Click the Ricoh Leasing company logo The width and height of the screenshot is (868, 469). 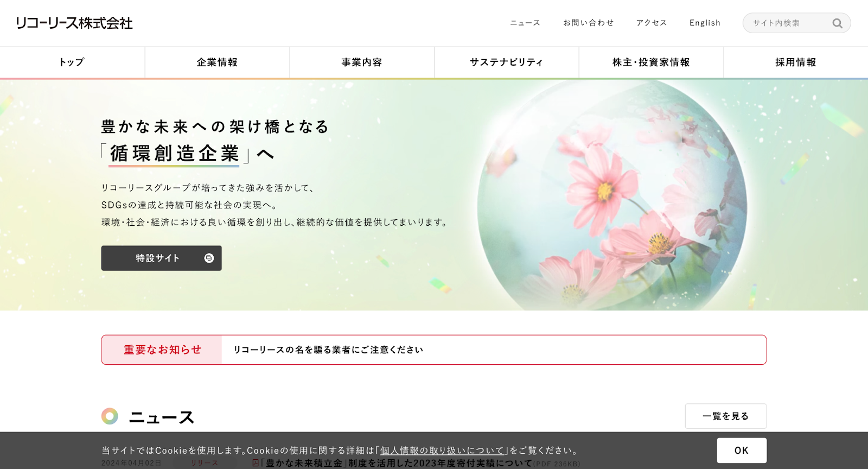[74, 23]
